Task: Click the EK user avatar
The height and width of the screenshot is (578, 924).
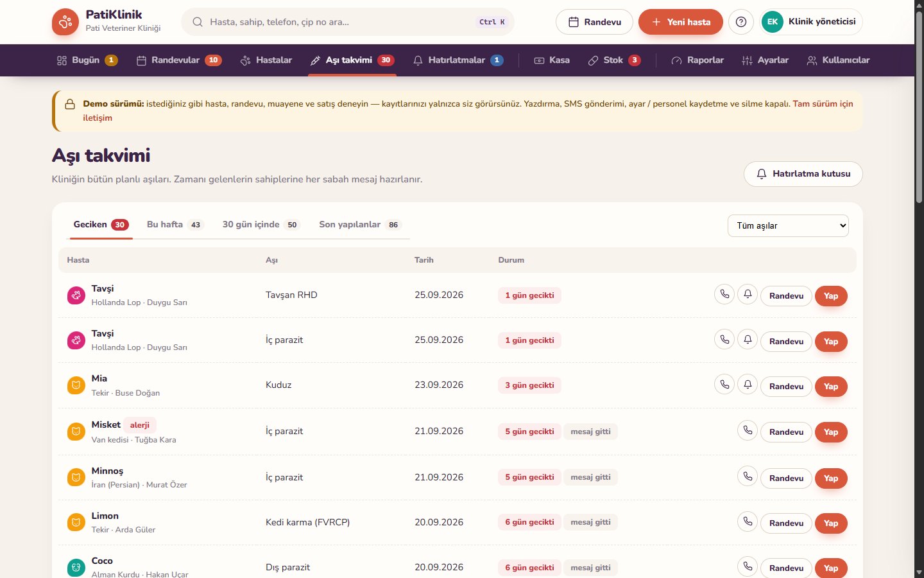Action: 773,22
